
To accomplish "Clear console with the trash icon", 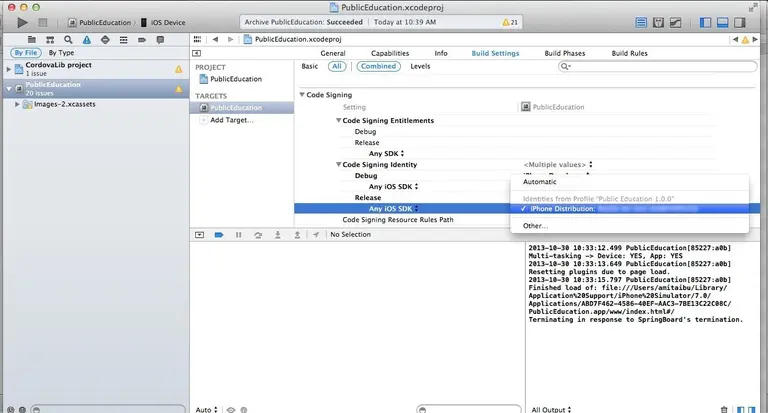I will pos(724,410).
